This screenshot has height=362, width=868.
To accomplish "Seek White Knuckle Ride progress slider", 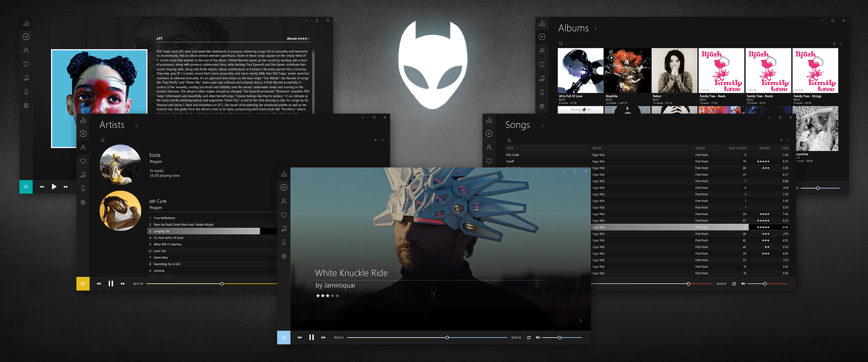I will pos(427,338).
